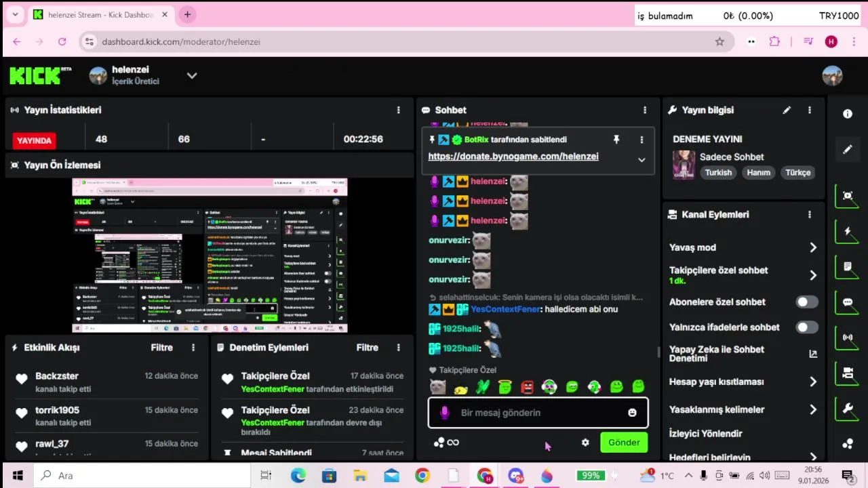Open chat settings gear icon
The width and height of the screenshot is (868, 488).
point(585,443)
